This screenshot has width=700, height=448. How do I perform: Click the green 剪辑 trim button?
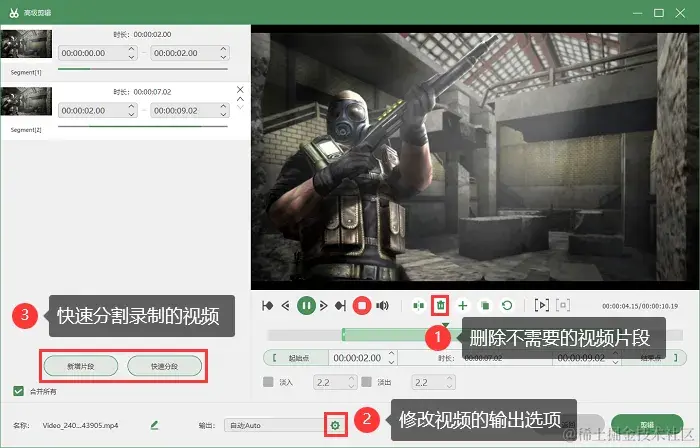tap(647, 424)
